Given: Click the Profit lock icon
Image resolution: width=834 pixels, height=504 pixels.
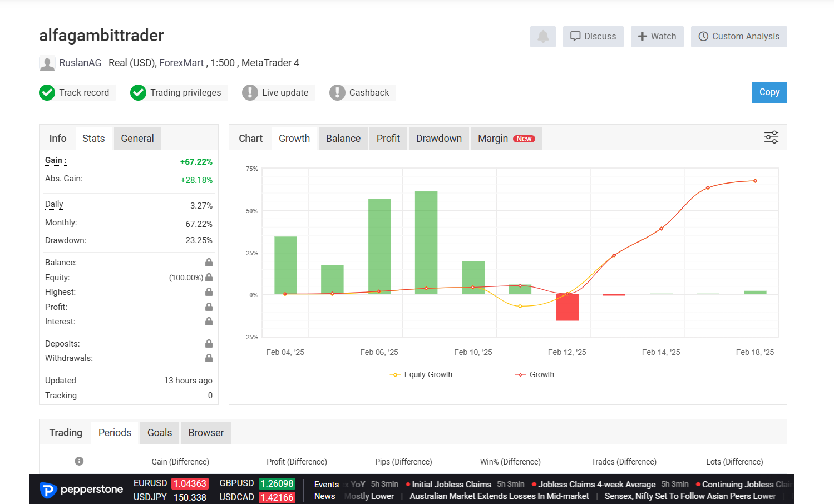Looking at the screenshot, I should pos(209,307).
